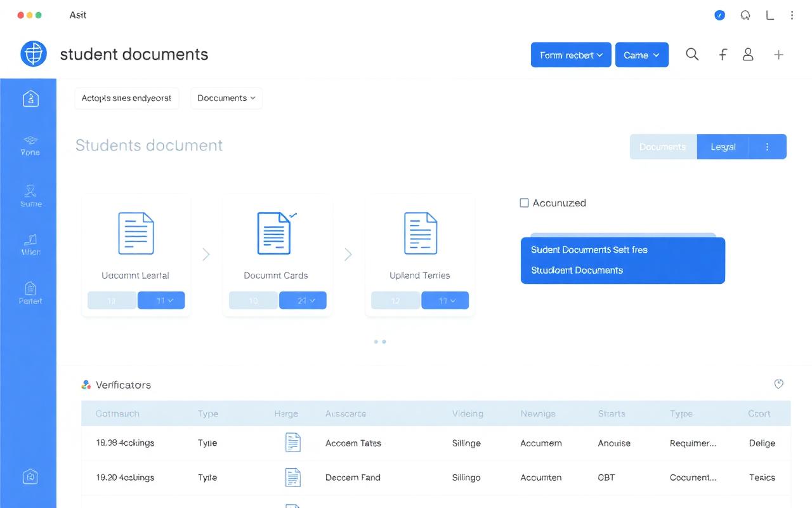The image size is (812, 508).
Task: Click the 'Accoem Tates' table cell
Action: point(353,443)
